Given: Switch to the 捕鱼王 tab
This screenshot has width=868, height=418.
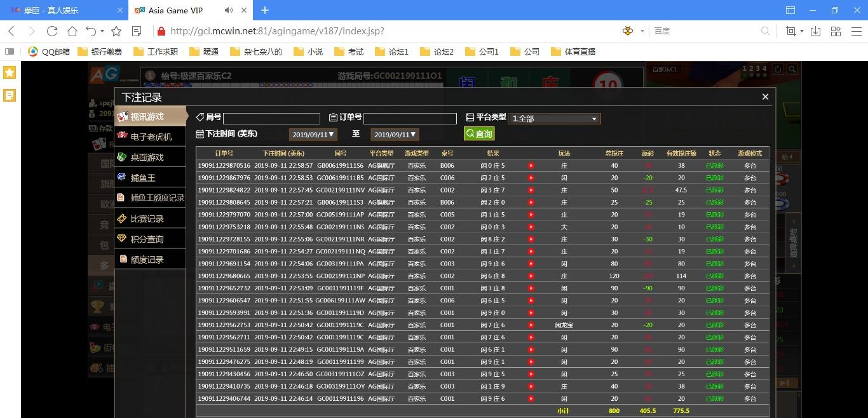Looking at the screenshot, I should [x=143, y=178].
